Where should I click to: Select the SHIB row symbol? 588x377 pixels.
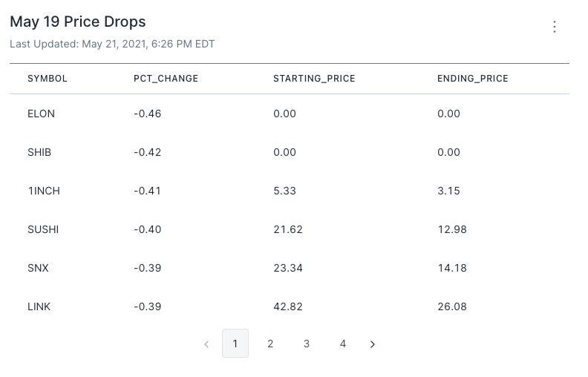pos(39,152)
